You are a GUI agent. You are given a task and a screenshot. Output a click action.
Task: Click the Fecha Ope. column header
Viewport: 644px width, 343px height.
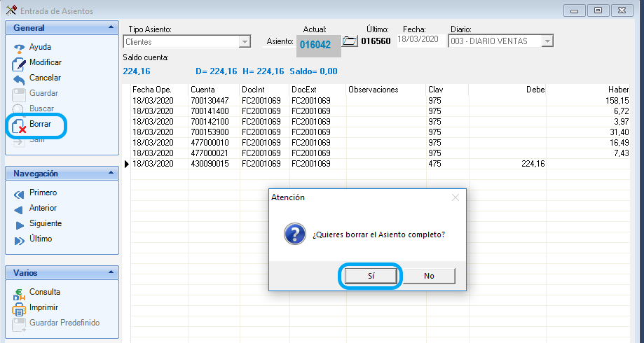coord(159,90)
